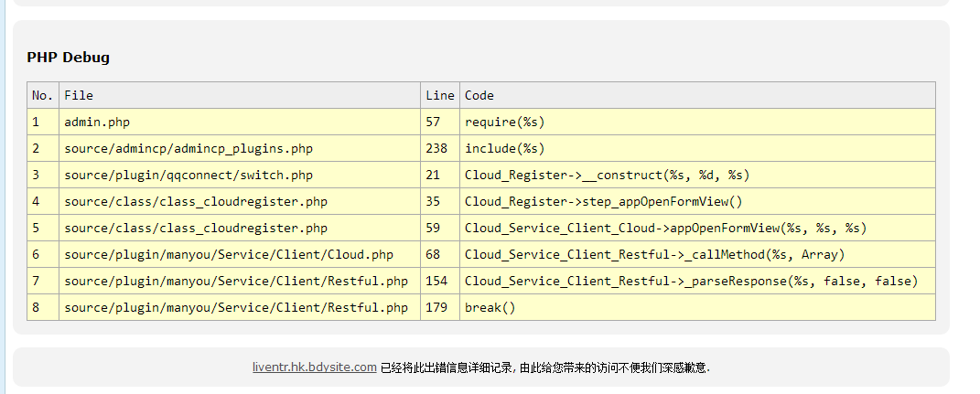This screenshot has width=980, height=394.
Task: Click the File column header
Action: [240, 95]
